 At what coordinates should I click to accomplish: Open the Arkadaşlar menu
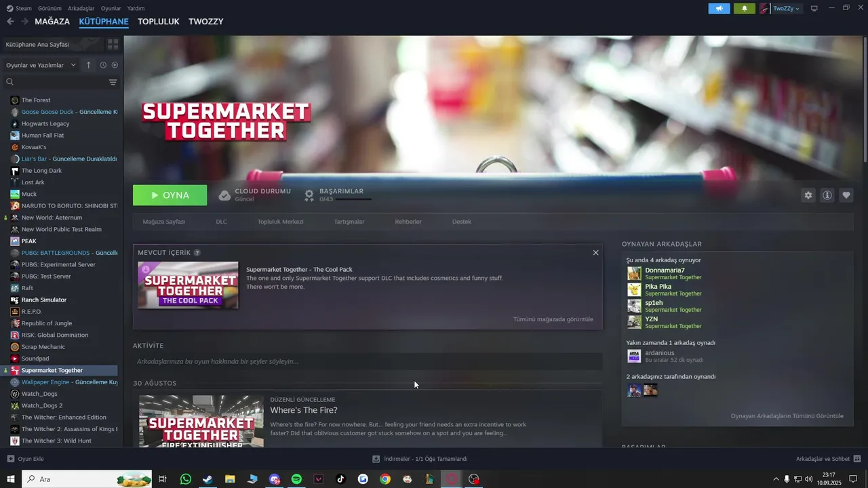(x=81, y=8)
